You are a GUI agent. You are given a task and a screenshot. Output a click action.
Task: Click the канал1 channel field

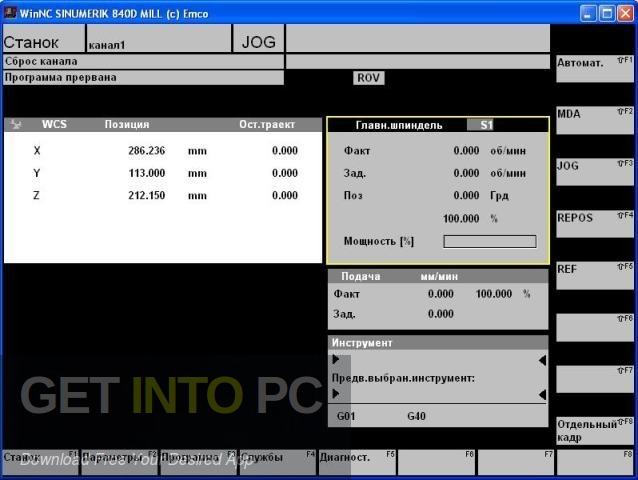click(159, 38)
